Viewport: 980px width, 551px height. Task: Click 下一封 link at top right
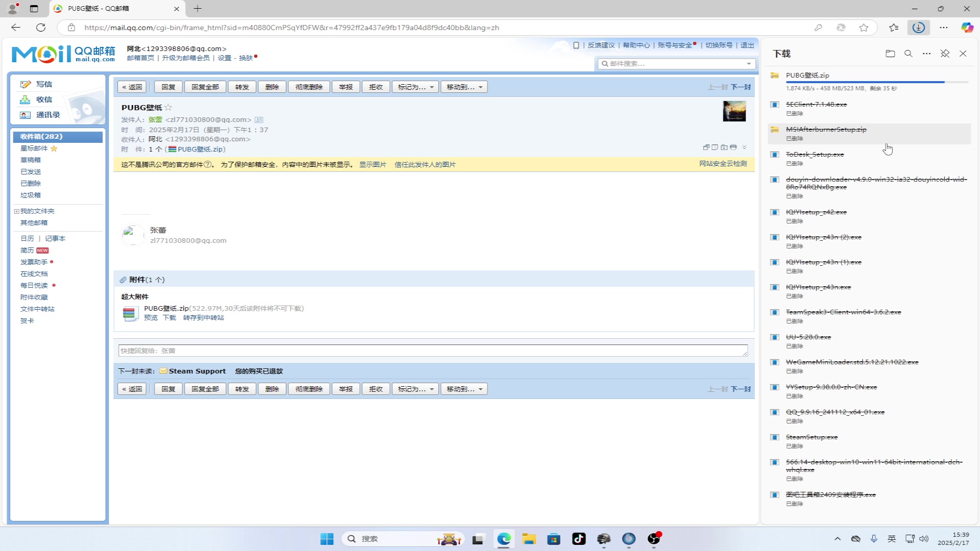click(741, 87)
